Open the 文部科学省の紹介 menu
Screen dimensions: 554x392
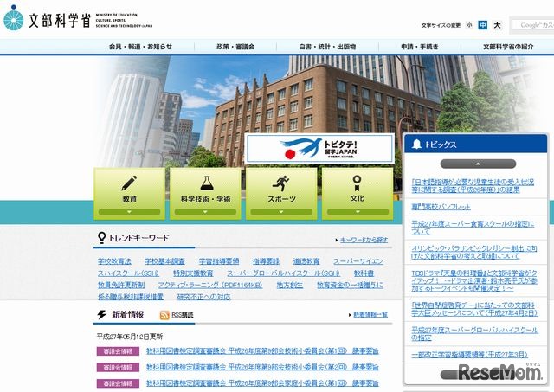tap(508, 47)
